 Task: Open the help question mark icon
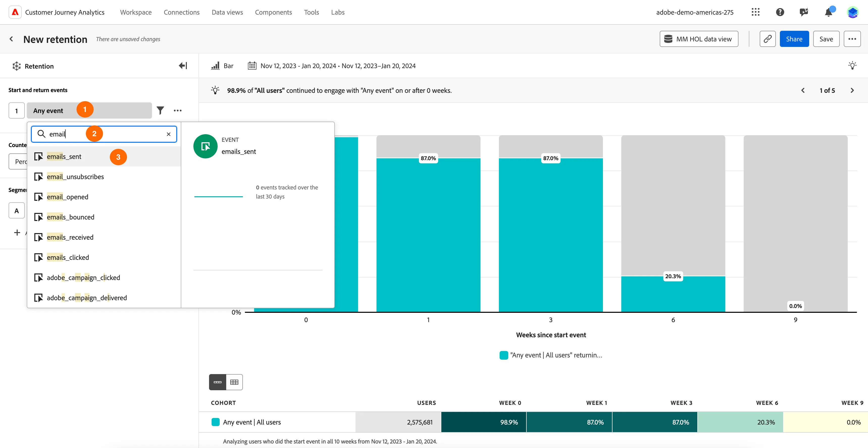click(x=780, y=12)
